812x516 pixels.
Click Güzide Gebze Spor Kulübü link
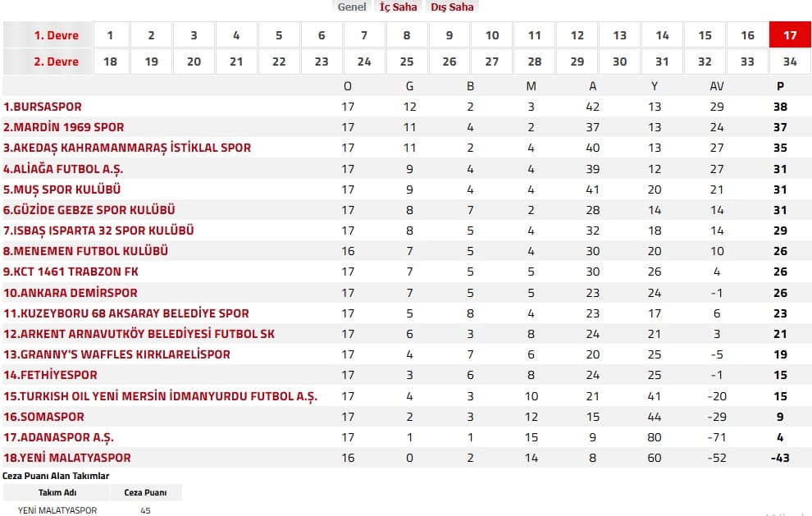coord(89,210)
